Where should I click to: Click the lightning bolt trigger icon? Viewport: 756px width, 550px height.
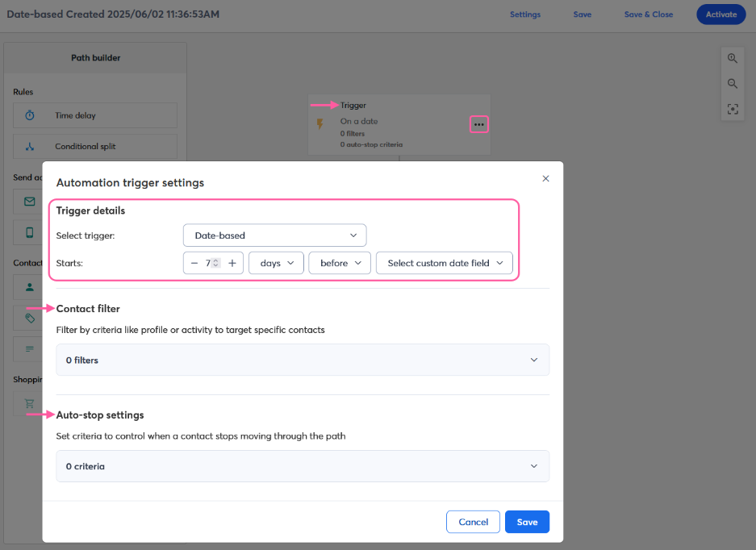(320, 124)
